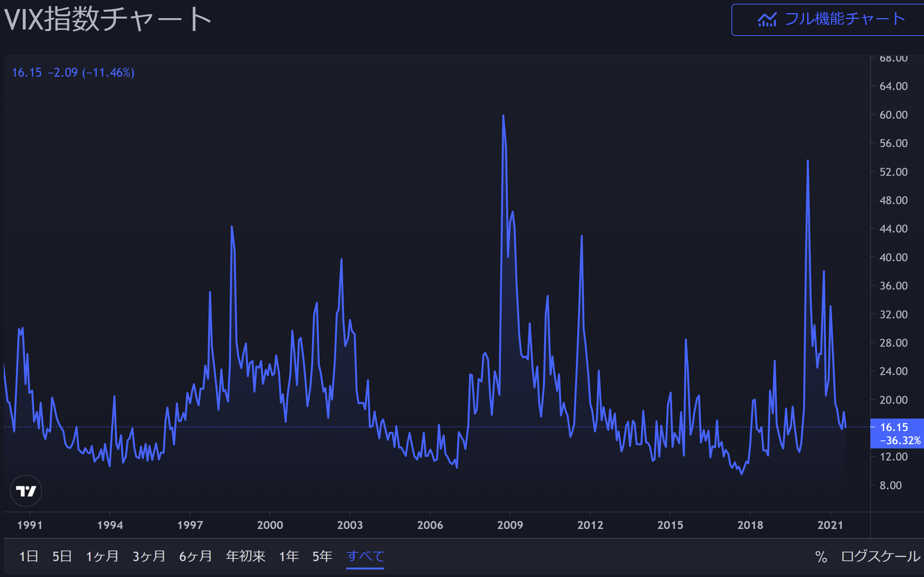The width and height of the screenshot is (924, 577).
Task: Choose the 1年 time range
Action: [x=289, y=557]
